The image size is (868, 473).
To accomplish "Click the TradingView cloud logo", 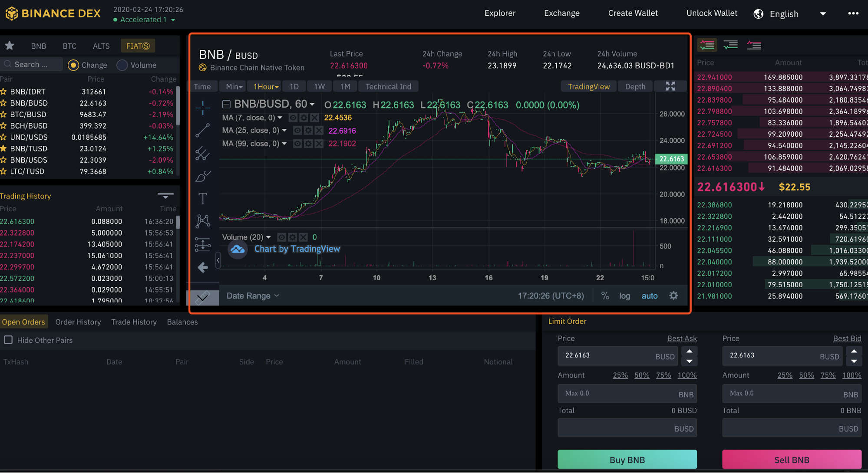I will (x=238, y=249).
